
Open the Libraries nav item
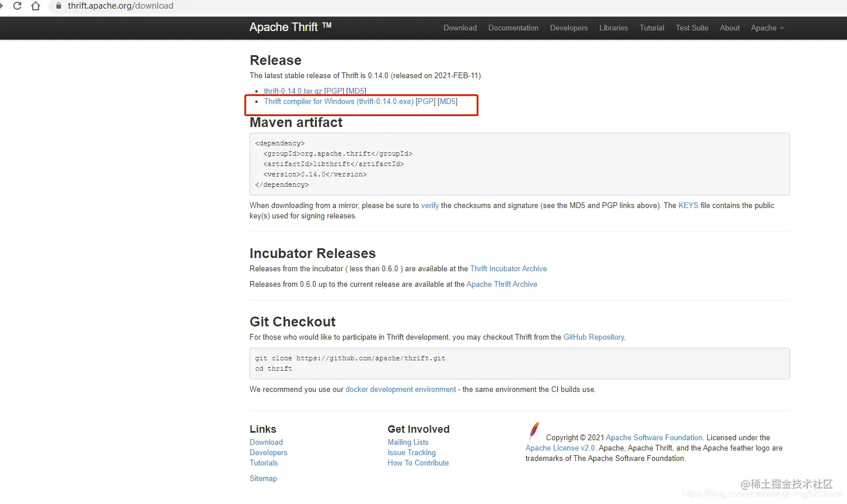(x=614, y=28)
